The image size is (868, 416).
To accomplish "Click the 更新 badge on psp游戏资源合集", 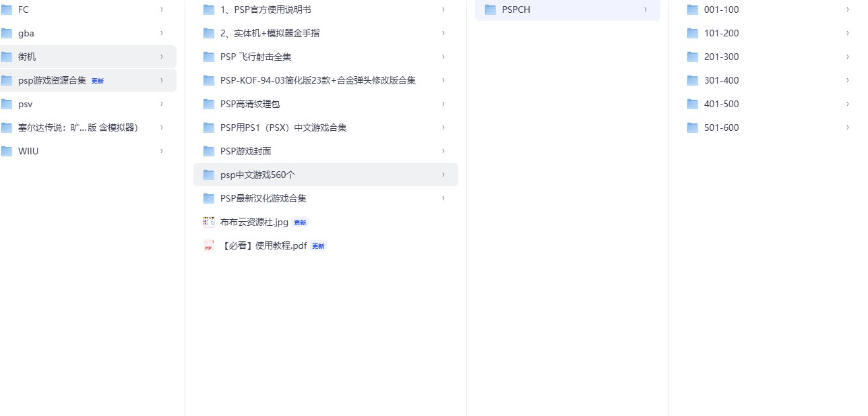I will [97, 80].
